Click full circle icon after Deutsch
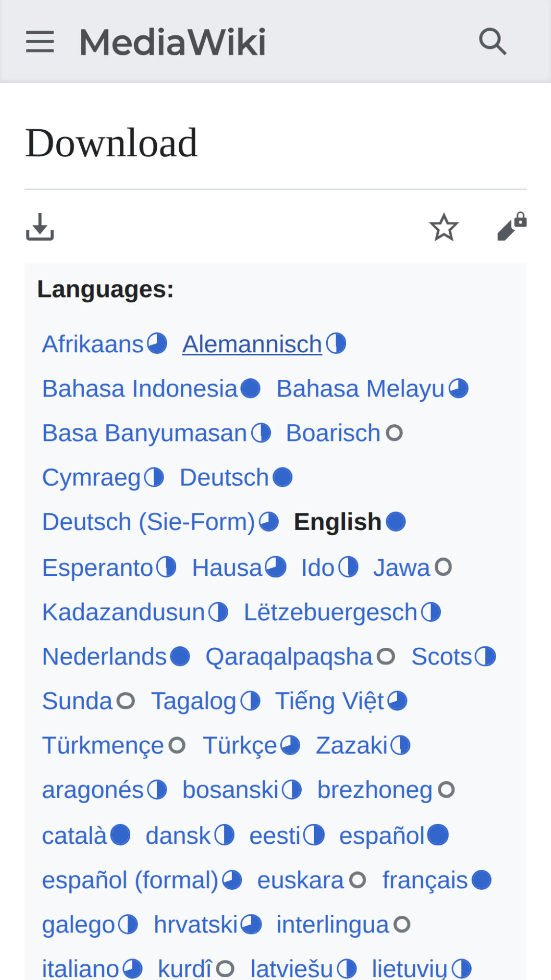 tap(283, 477)
